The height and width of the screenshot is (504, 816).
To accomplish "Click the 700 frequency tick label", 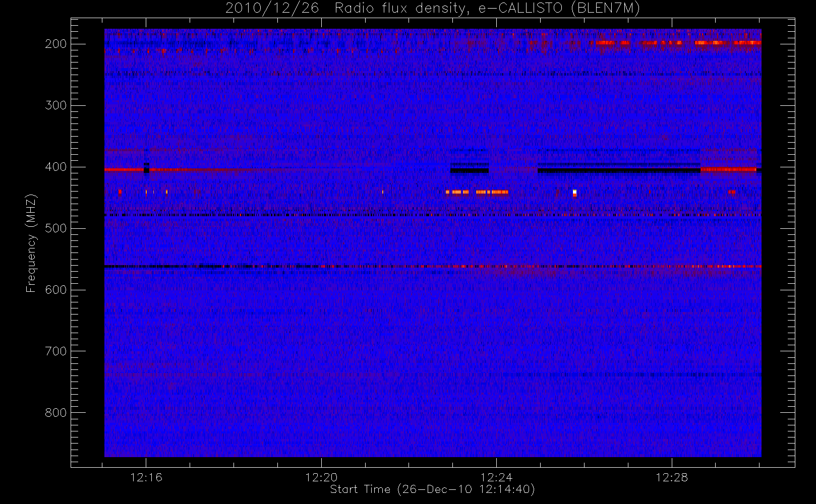I will pyautogui.click(x=56, y=351).
